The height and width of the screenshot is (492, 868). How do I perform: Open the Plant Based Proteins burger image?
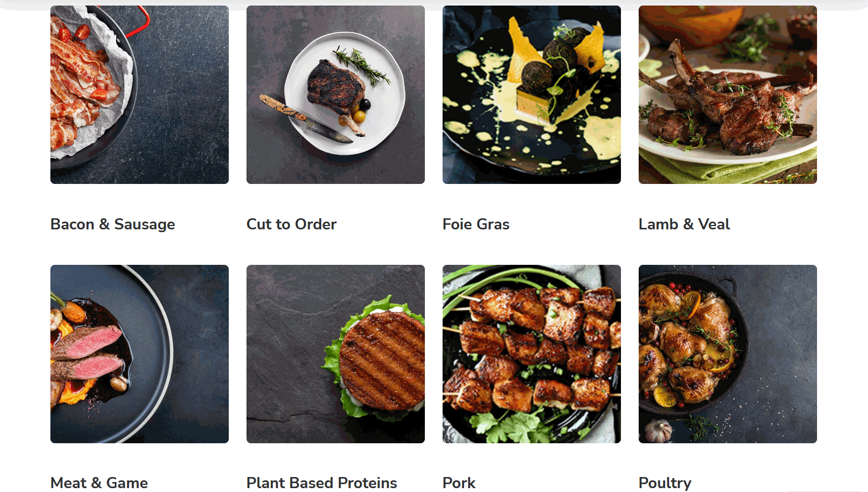pos(336,354)
